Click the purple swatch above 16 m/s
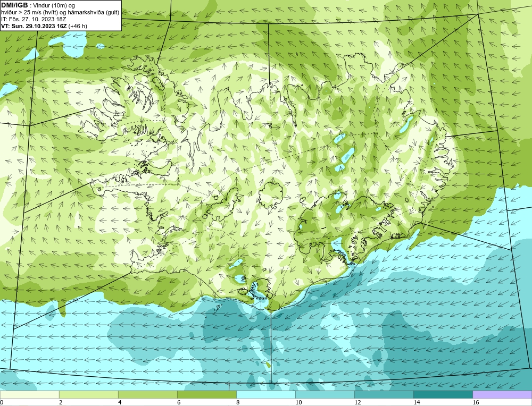The height and width of the screenshot is (406, 532). click(502, 394)
